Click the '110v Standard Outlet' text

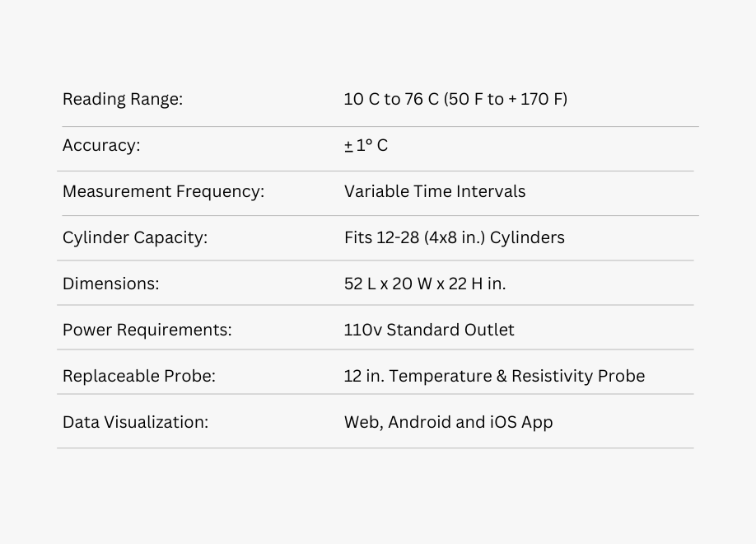tap(429, 331)
